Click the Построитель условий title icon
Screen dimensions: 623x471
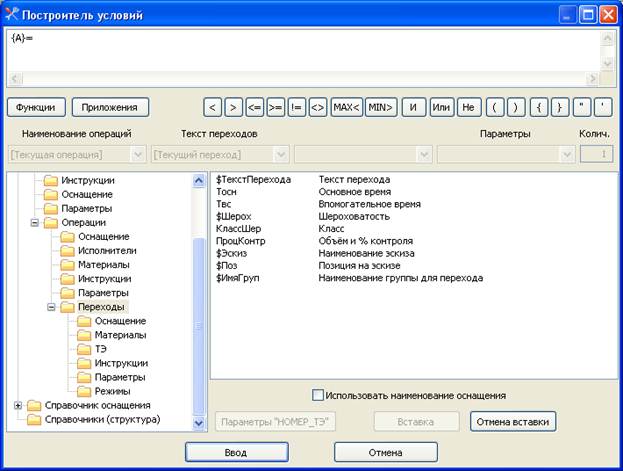click(x=12, y=15)
